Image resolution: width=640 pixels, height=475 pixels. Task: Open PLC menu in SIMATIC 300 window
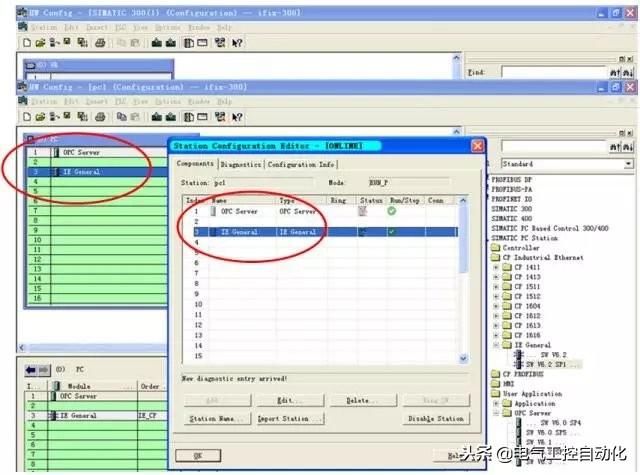120,27
